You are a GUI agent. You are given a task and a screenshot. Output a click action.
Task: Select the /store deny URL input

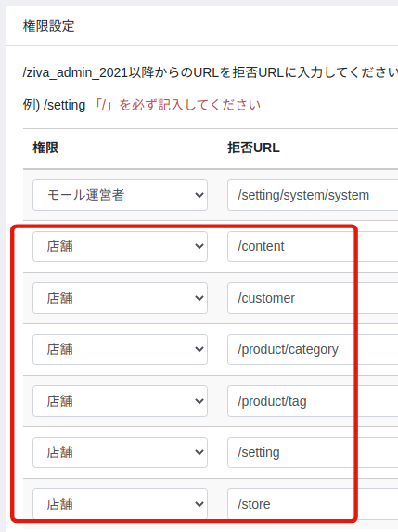[313, 504]
